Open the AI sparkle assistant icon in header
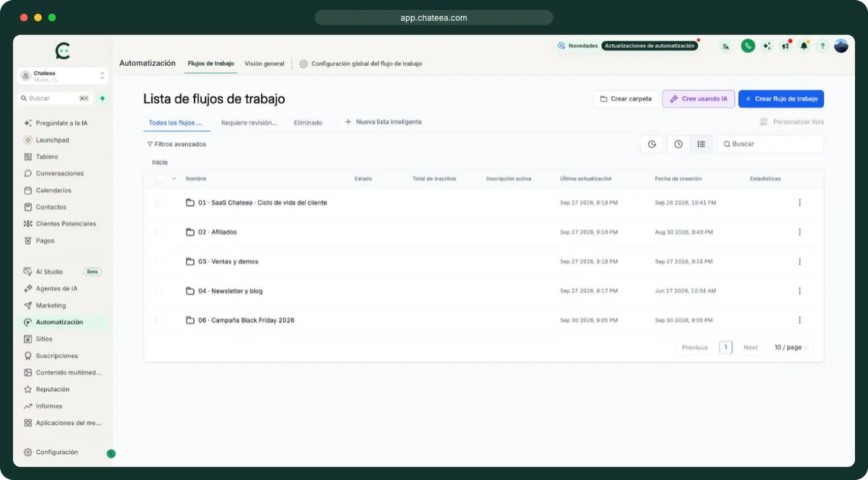The height and width of the screenshot is (480, 868). click(x=767, y=46)
